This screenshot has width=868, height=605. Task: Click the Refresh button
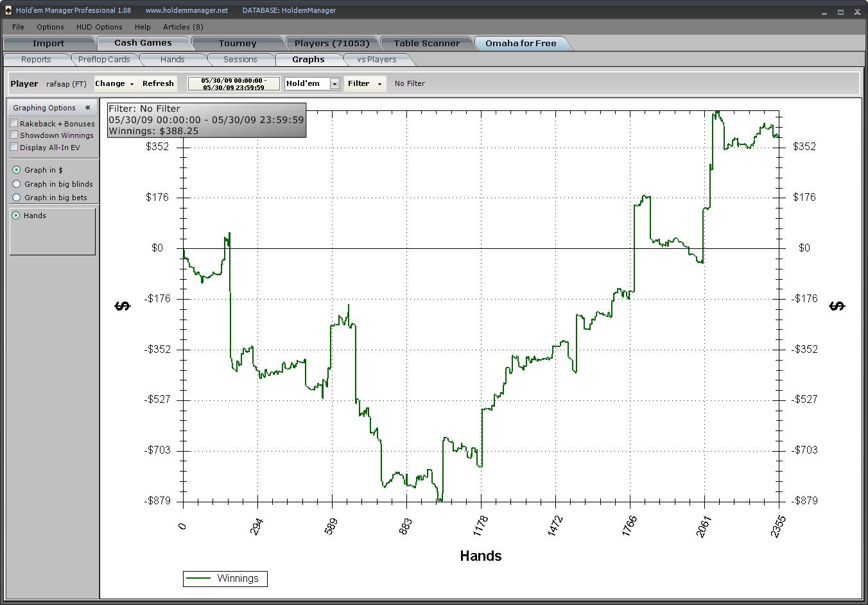click(x=158, y=83)
